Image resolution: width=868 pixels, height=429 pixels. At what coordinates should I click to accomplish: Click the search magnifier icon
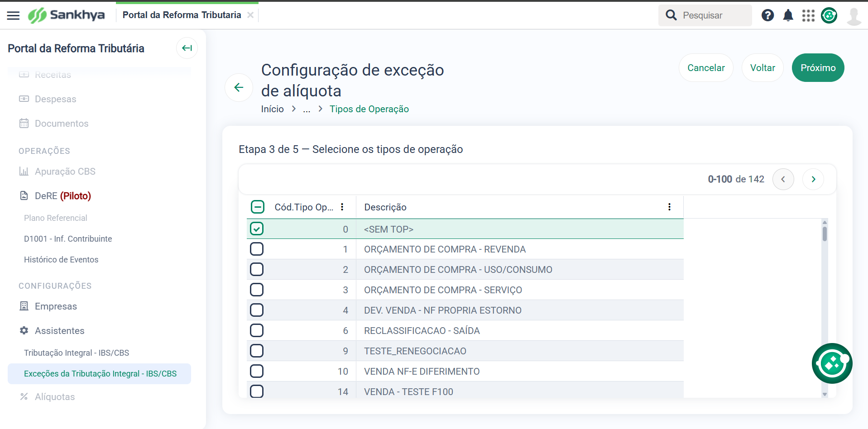671,15
